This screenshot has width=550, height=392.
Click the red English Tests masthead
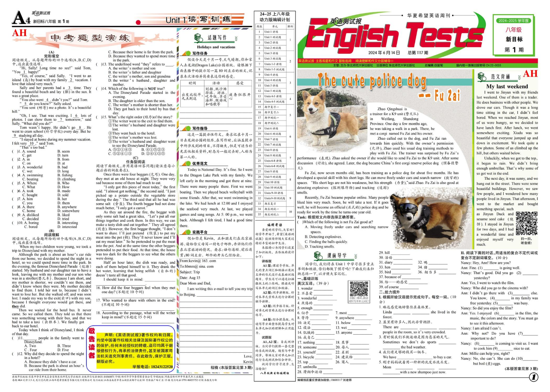[x=396, y=36]
